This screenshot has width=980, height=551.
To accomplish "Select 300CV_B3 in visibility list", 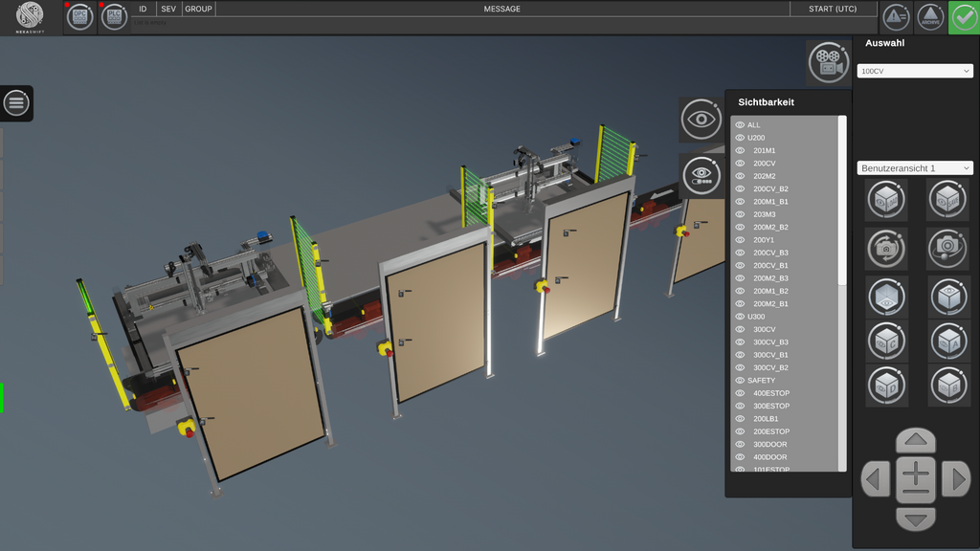I will point(770,342).
